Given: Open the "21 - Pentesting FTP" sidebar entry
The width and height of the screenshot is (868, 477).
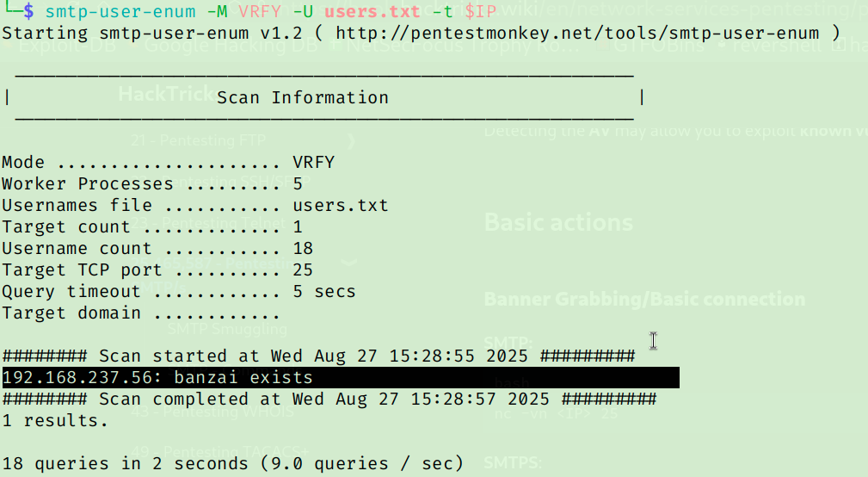Looking at the screenshot, I should [x=198, y=140].
